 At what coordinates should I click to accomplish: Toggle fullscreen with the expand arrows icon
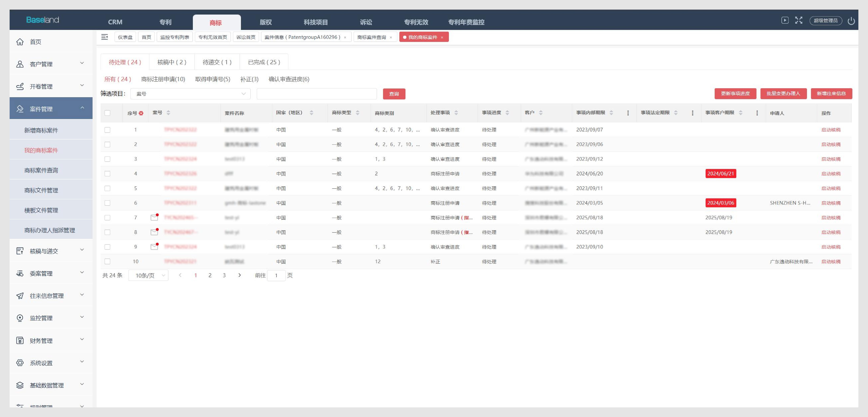[799, 20]
